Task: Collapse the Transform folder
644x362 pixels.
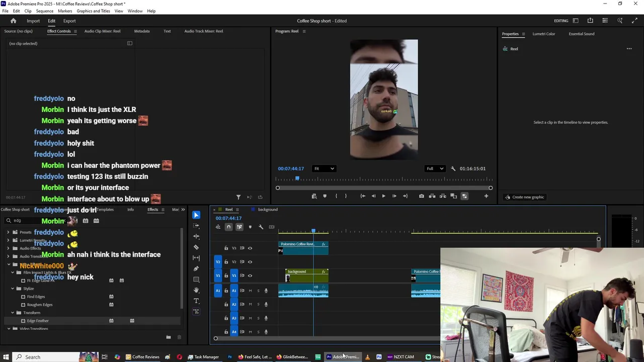Action: click(13, 313)
